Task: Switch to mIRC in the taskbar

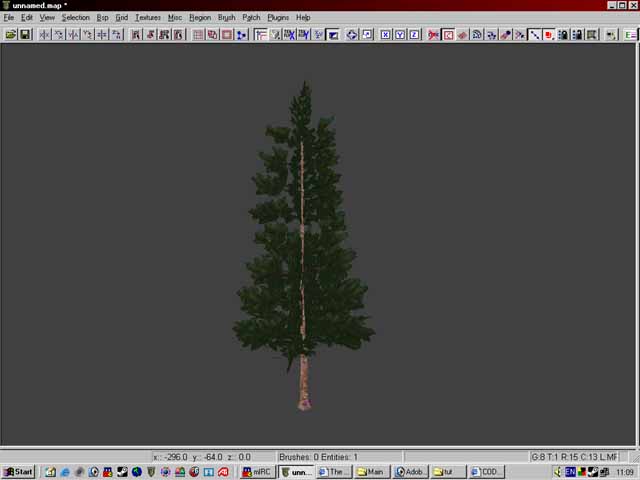Action: (x=256, y=472)
